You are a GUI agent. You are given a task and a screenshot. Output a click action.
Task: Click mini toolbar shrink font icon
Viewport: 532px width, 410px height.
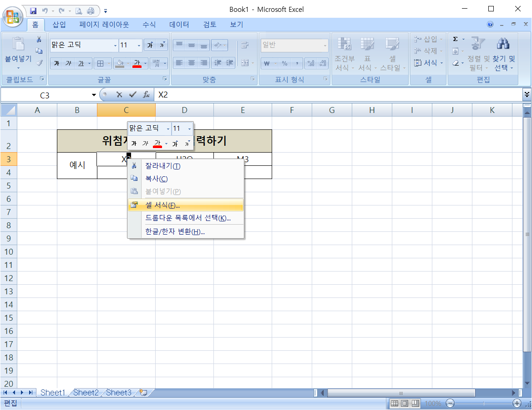(187, 143)
